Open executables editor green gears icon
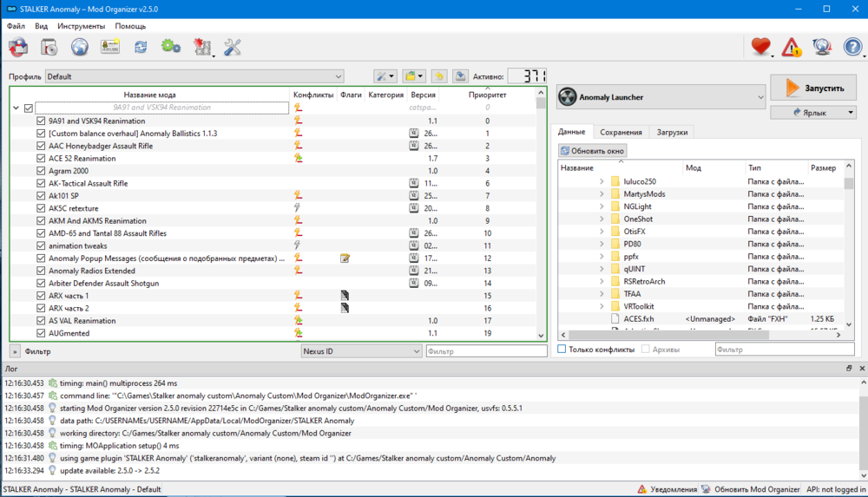The height and width of the screenshot is (497, 868). coord(171,48)
